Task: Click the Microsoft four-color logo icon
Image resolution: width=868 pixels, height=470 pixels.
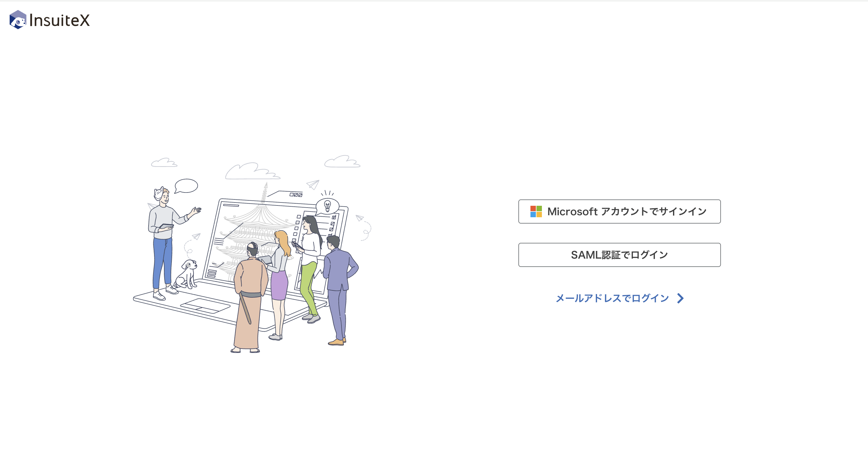Action: (x=536, y=211)
